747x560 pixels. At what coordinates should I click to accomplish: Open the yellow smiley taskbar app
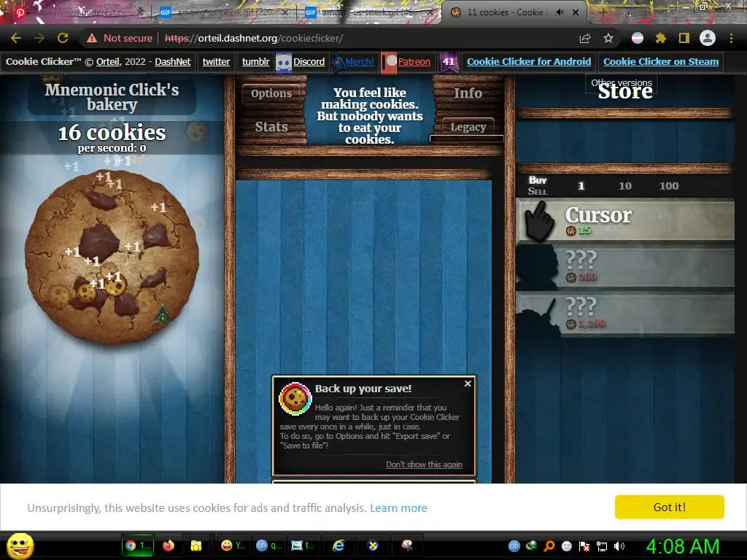pyautogui.click(x=233, y=545)
